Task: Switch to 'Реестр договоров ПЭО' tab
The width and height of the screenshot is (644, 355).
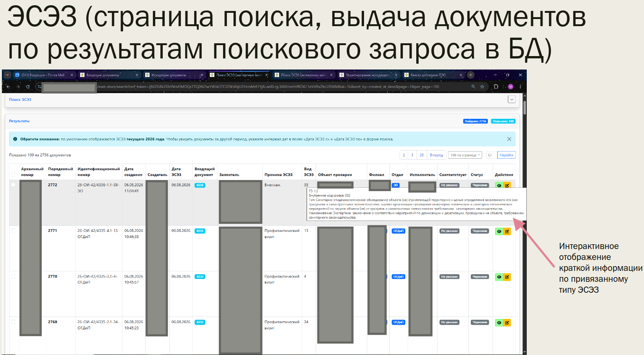Action: pyautogui.click(x=433, y=75)
